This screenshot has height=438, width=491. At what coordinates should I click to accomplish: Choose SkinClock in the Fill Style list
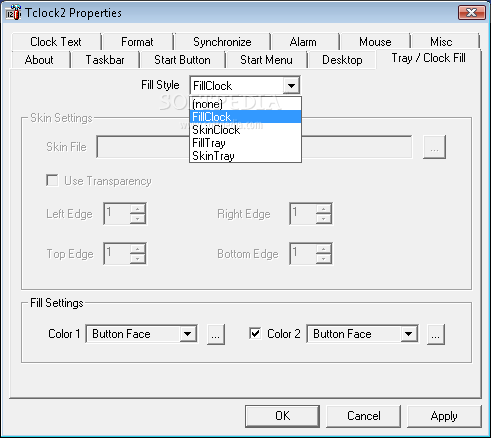(x=245, y=130)
